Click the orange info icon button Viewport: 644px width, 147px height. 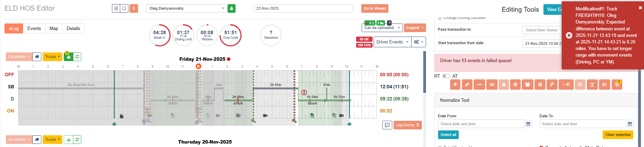pyautogui.click(x=134, y=8)
